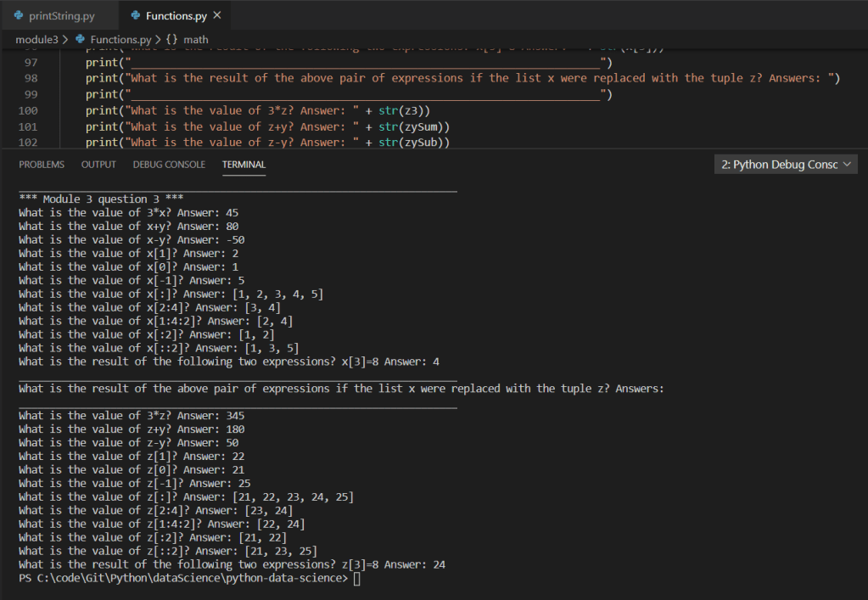The image size is (868, 600).
Task: Switch to the OUTPUT panel tab
Action: coord(98,165)
